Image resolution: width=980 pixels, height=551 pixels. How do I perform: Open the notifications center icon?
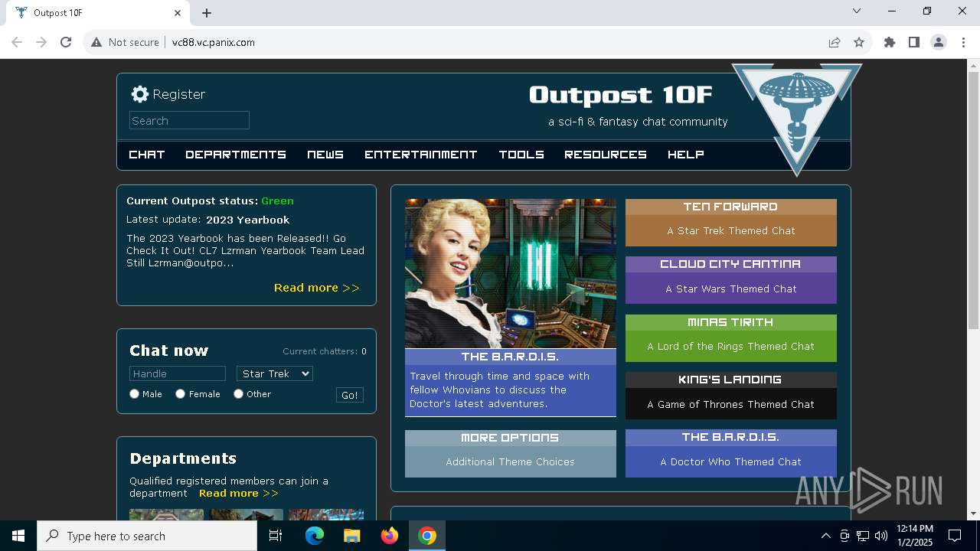click(955, 536)
